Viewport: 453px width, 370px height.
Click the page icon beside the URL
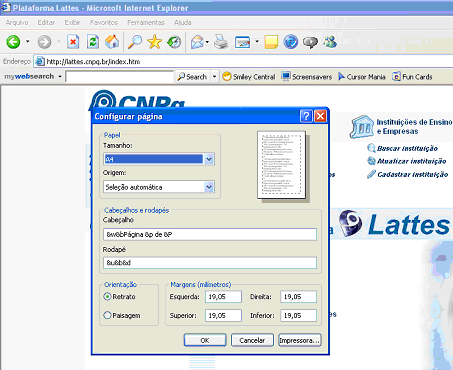(40, 61)
